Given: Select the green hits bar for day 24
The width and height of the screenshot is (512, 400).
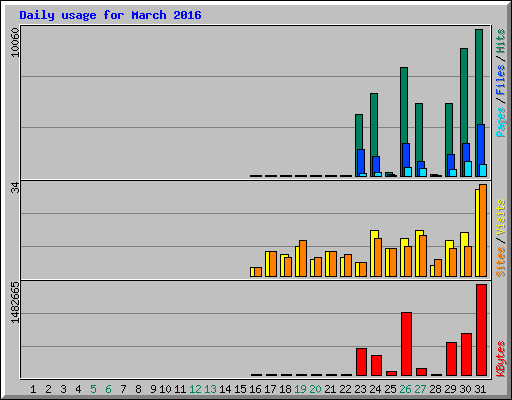Looking at the screenshot, I should click(374, 125).
